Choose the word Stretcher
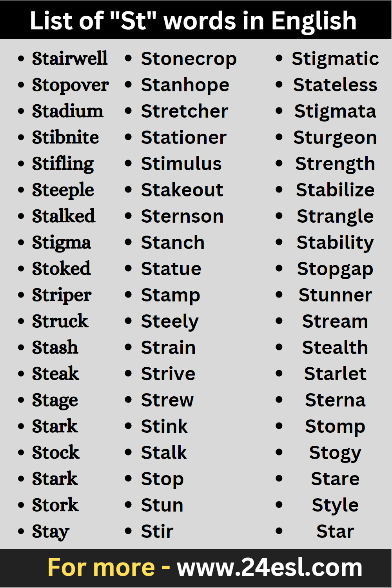392x588 pixels. 184,111
